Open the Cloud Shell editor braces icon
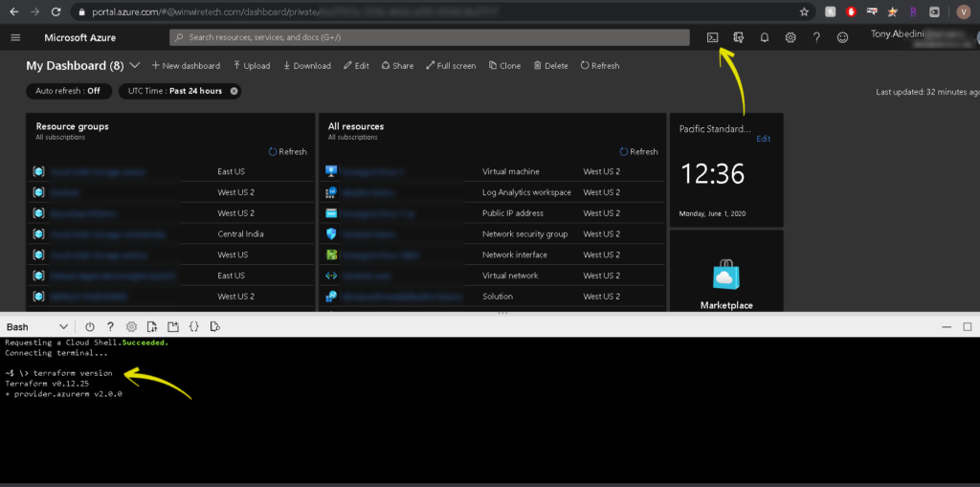The width and height of the screenshot is (980, 487). click(193, 327)
